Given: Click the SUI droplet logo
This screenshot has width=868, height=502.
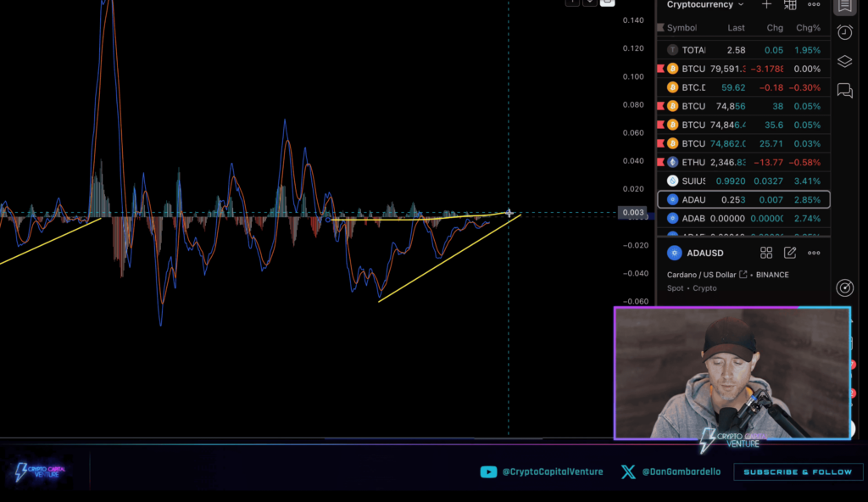Looking at the screenshot, I should point(672,181).
